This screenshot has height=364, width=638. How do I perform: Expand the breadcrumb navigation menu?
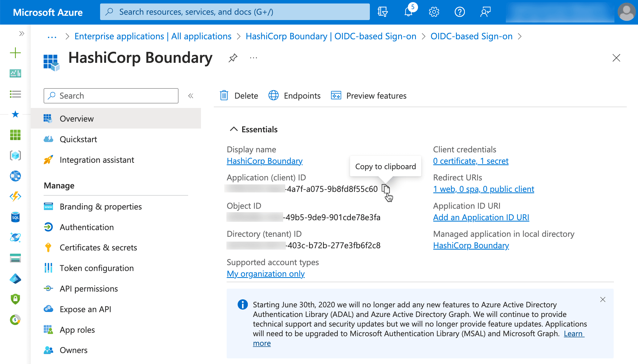tap(52, 36)
